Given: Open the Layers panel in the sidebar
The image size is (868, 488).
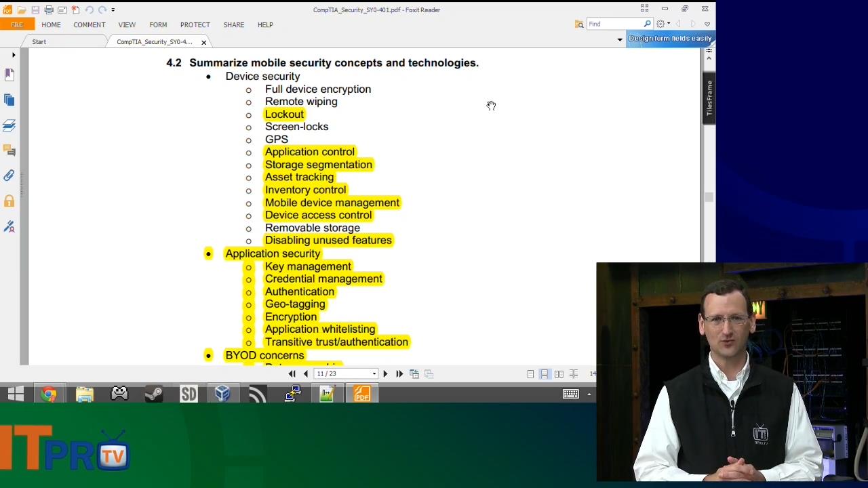Looking at the screenshot, I should [9, 125].
